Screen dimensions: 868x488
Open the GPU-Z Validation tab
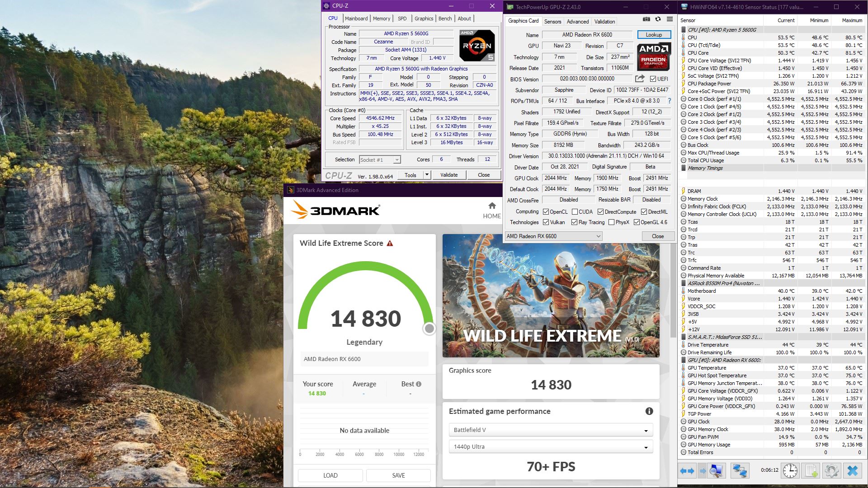point(604,22)
